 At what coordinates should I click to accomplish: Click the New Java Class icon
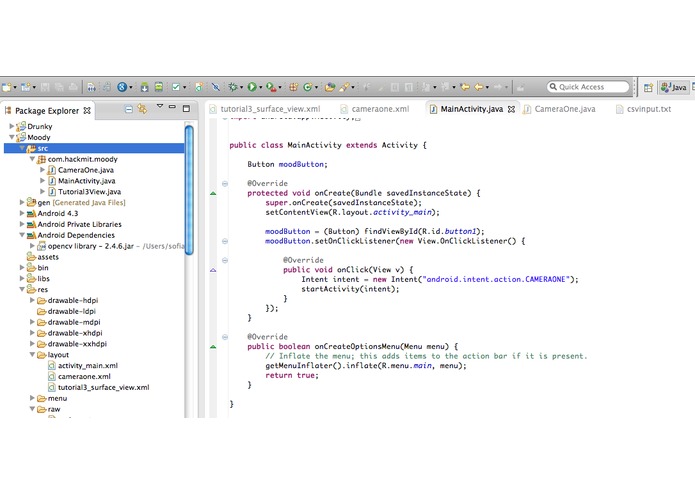click(x=307, y=87)
